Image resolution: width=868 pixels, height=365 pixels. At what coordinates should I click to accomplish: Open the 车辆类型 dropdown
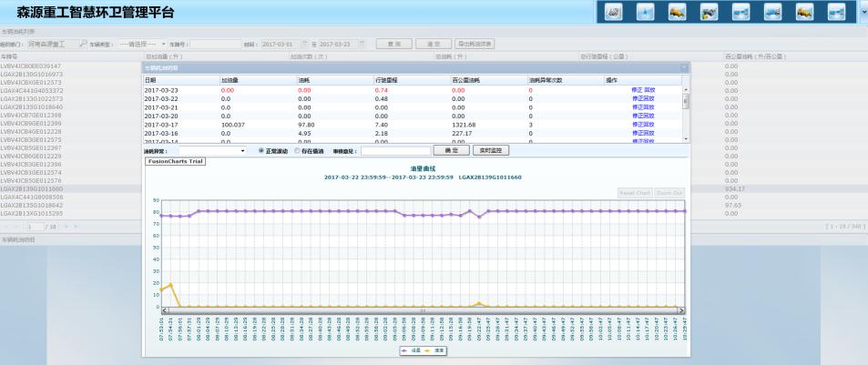point(161,43)
